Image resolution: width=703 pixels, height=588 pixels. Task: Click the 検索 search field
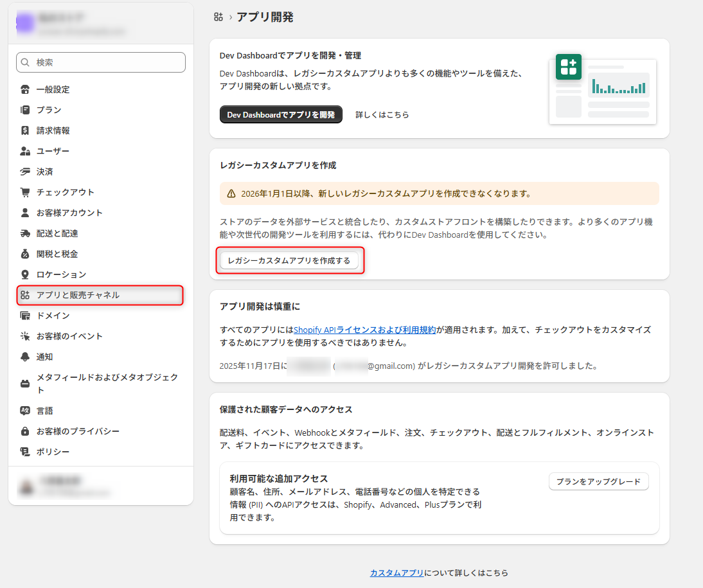tap(100, 62)
